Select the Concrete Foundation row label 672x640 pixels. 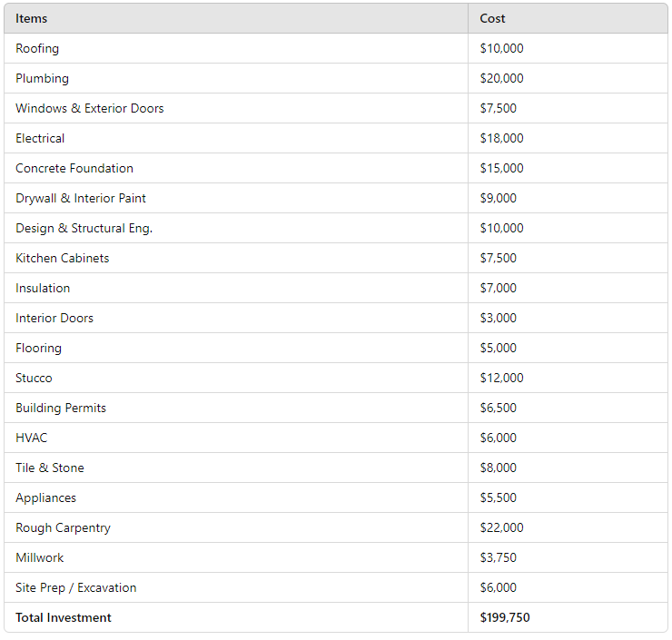coord(74,168)
